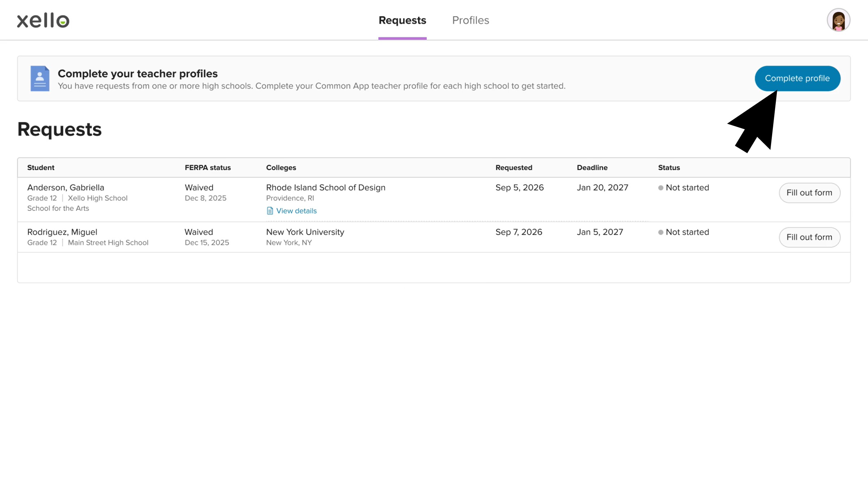This screenshot has width=868, height=488.
Task: Click the Deadline column header
Action: (x=592, y=167)
